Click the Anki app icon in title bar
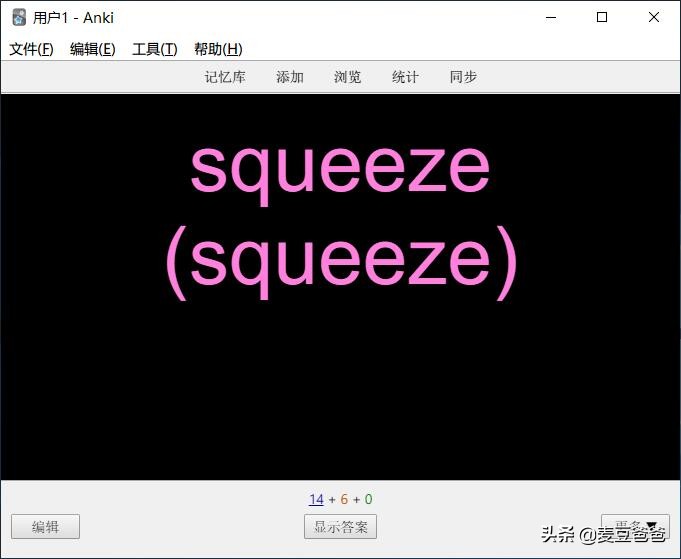The width and height of the screenshot is (681, 559). click(x=19, y=17)
